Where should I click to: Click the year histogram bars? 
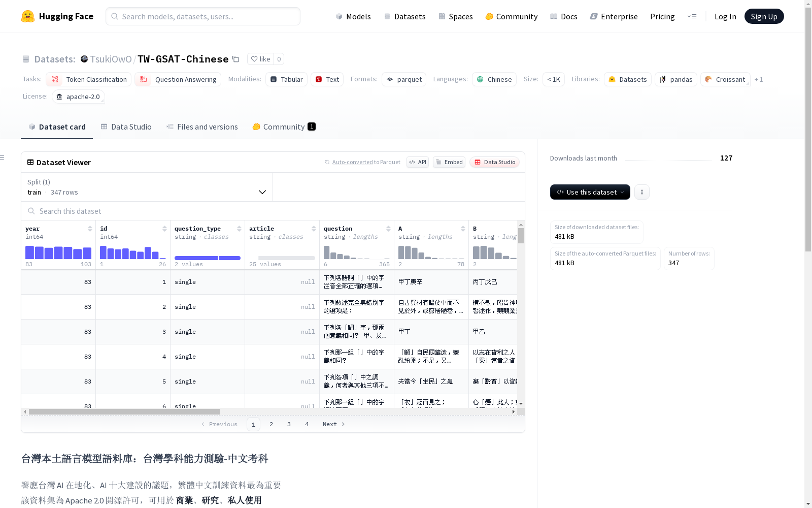pyautogui.click(x=58, y=252)
